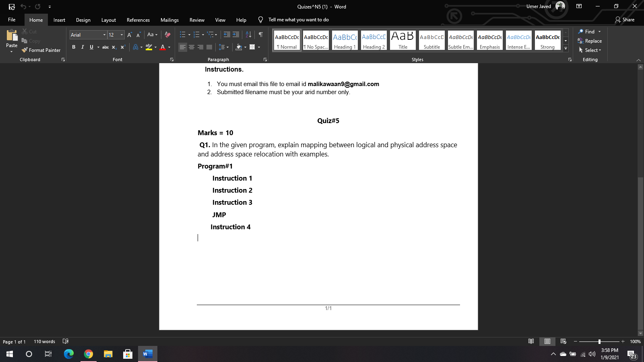Toggle bulleted list formatting
This screenshot has width=644, height=362.
tap(182, 35)
